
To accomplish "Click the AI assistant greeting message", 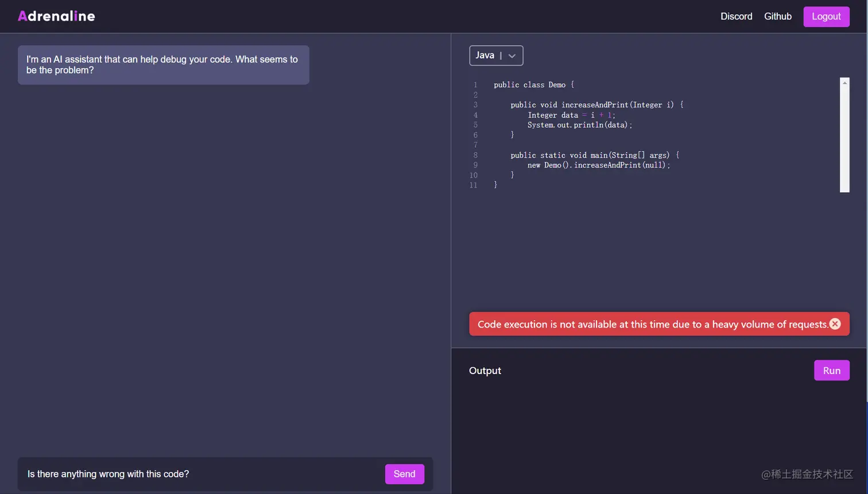I will 163,65.
